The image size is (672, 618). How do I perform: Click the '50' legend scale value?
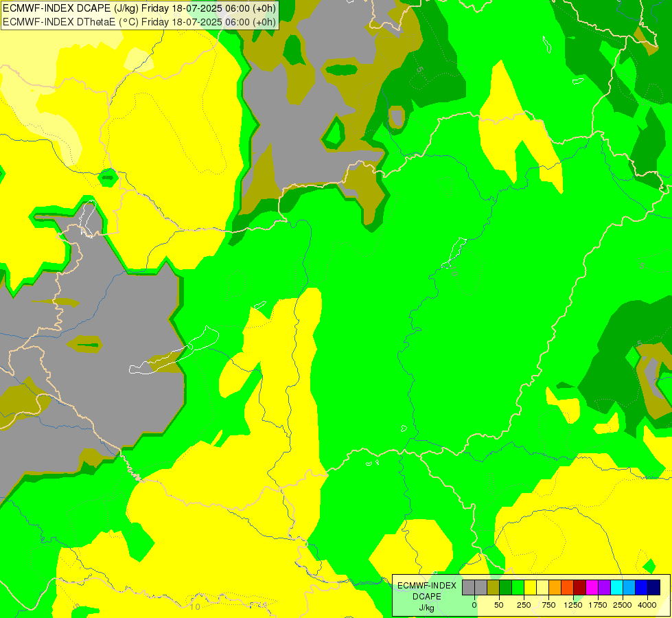tap(499, 605)
